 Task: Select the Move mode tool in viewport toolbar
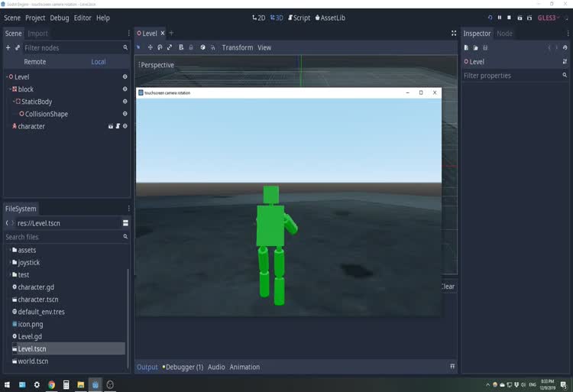coord(150,47)
